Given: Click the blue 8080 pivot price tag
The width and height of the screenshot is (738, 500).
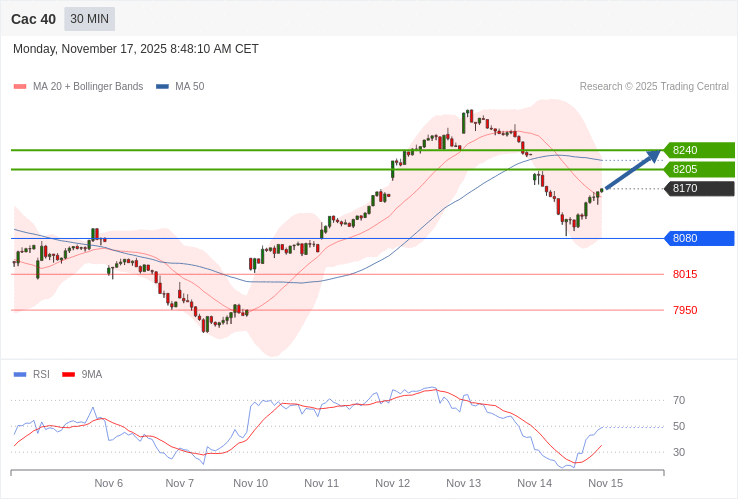Looking at the screenshot, I should coord(698,238).
